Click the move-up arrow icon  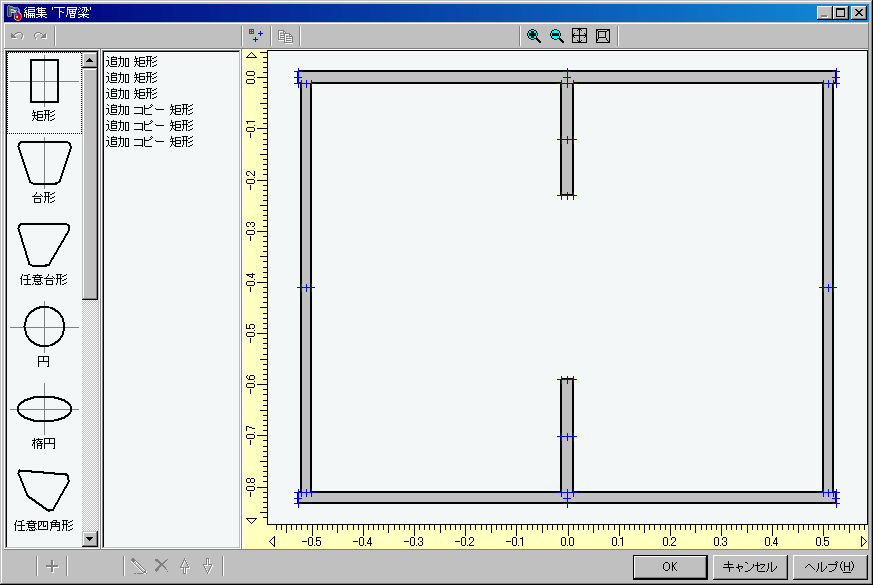(185, 567)
